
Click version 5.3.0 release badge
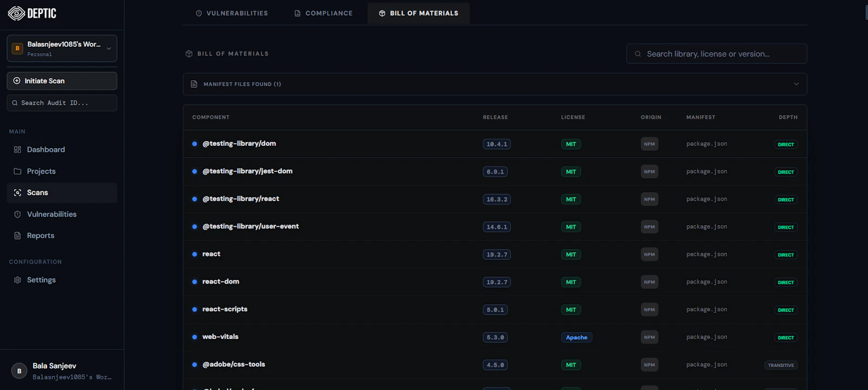point(495,337)
